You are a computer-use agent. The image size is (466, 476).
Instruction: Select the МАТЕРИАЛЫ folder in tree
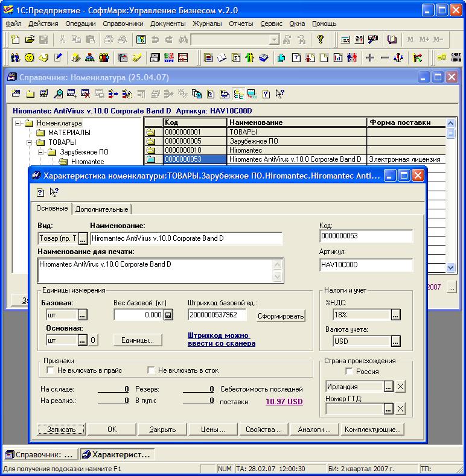69,133
